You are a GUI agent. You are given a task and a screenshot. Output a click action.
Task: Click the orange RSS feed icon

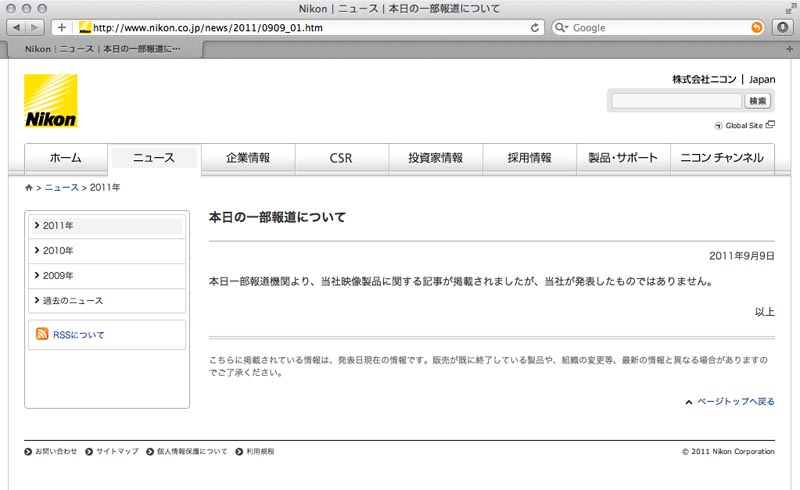[42, 334]
